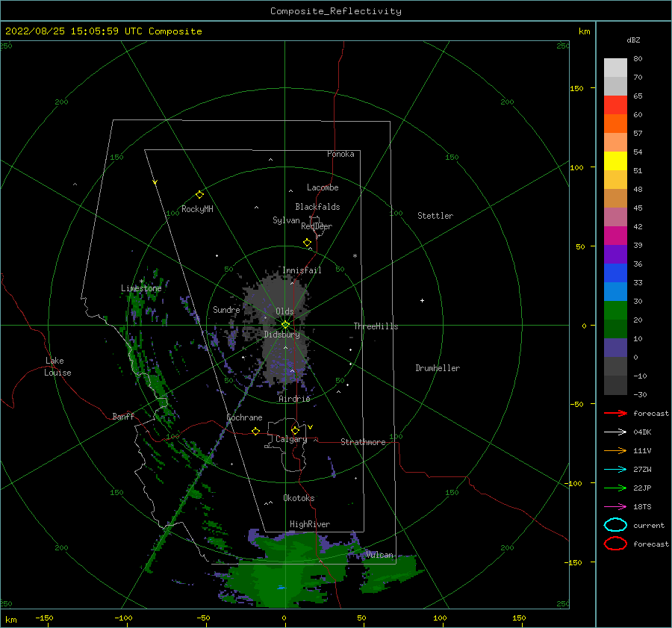Viewport: 672px width, 628px height.
Task: Click the Strathmore city label
Action: [363, 442]
